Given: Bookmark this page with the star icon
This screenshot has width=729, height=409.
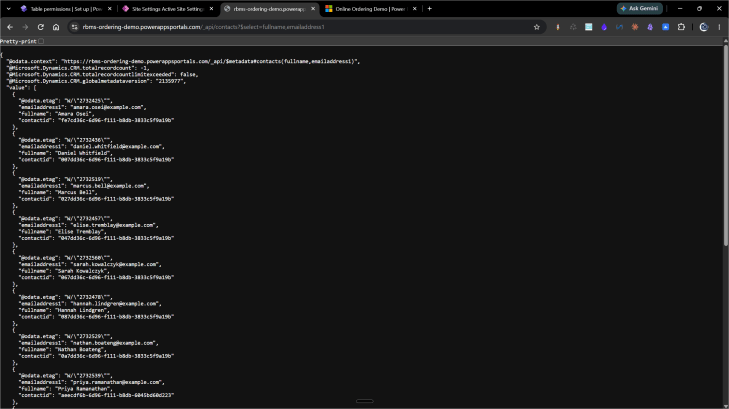Looking at the screenshot, I should point(537,27).
